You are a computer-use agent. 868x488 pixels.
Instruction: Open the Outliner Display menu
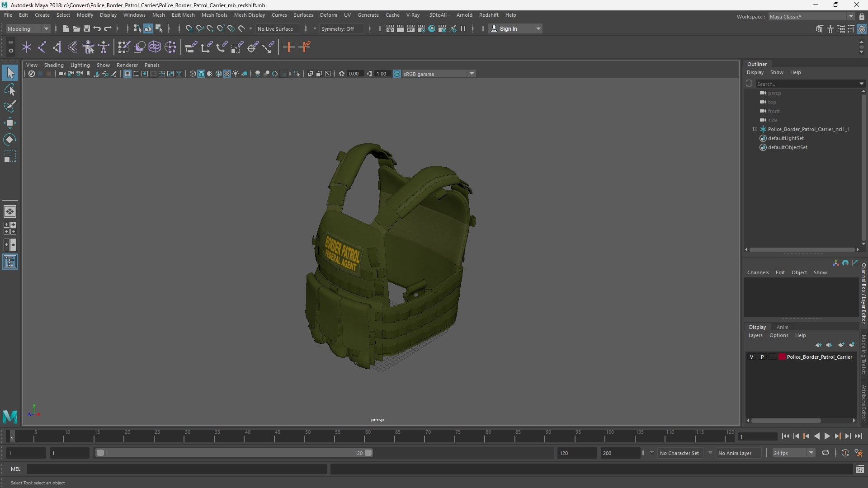click(755, 72)
